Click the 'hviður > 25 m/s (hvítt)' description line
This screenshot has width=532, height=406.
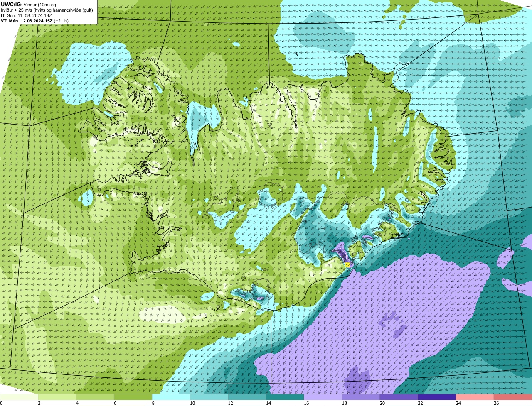click(47, 10)
